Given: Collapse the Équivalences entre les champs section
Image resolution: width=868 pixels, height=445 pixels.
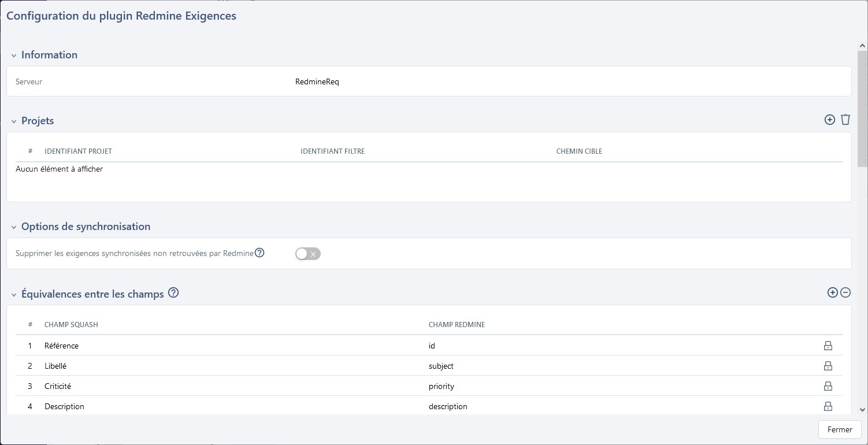Looking at the screenshot, I should tap(13, 294).
